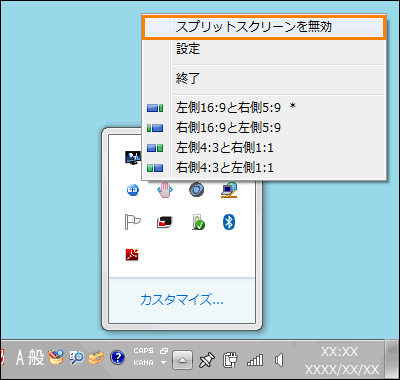This screenshot has width=400, height=380.
Task: Click the Show desktop strip at taskbar end
Action: [x=391, y=360]
